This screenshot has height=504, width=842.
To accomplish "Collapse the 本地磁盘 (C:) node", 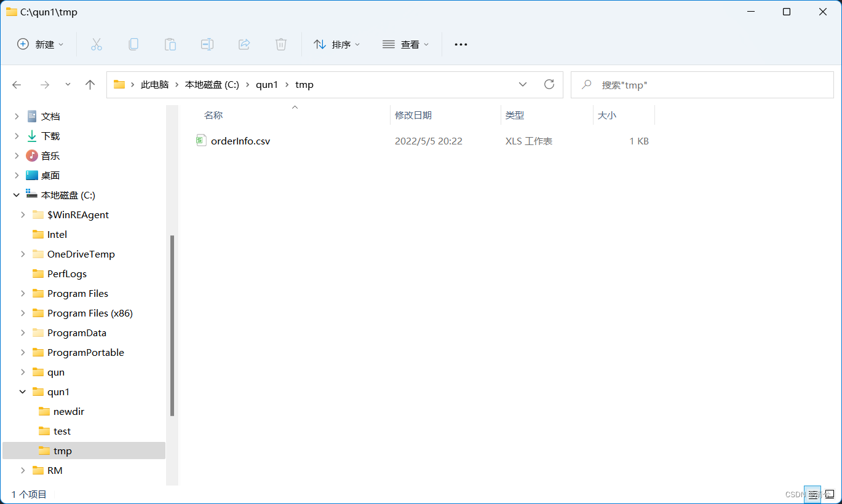I will click(x=17, y=195).
